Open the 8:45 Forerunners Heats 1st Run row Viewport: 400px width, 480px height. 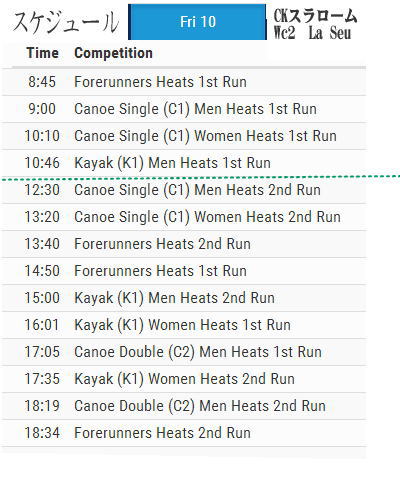[184, 82]
